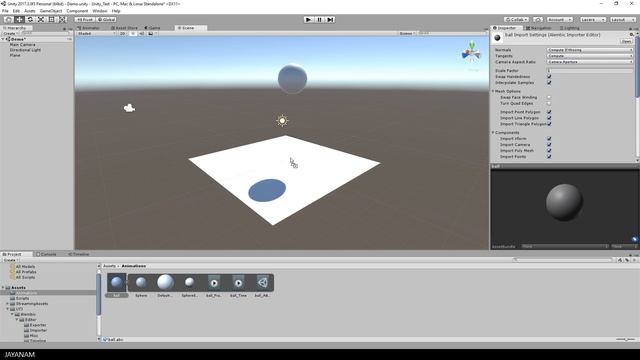640x360 pixels.
Task: Toggle Import Triangle Polygon checkbox
Action: point(549,124)
